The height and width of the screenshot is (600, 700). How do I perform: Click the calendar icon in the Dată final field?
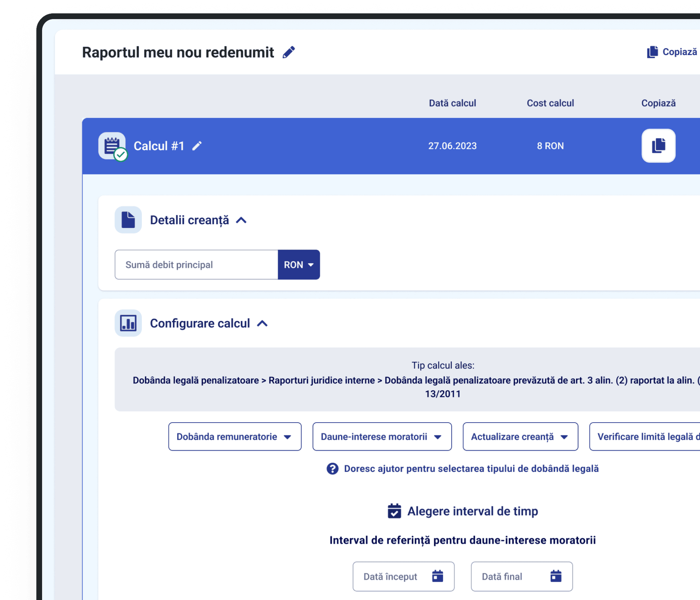click(556, 576)
